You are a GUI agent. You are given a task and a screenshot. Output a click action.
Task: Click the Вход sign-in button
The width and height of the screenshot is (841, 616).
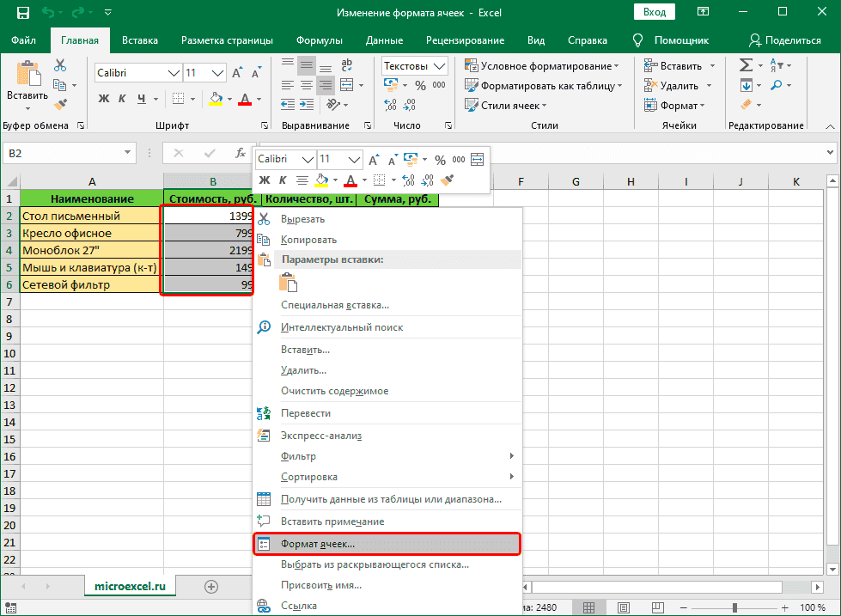point(654,13)
